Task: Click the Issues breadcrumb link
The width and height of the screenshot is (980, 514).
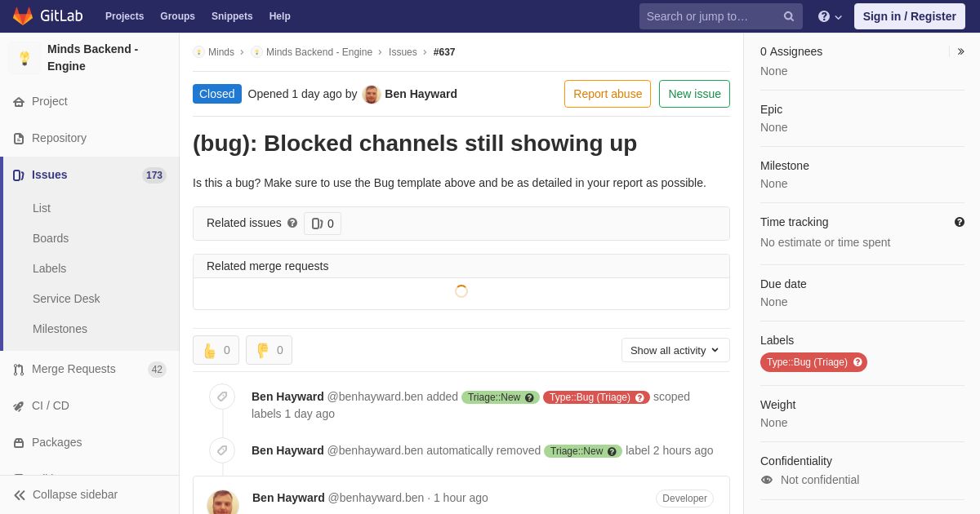Action: click(403, 52)
